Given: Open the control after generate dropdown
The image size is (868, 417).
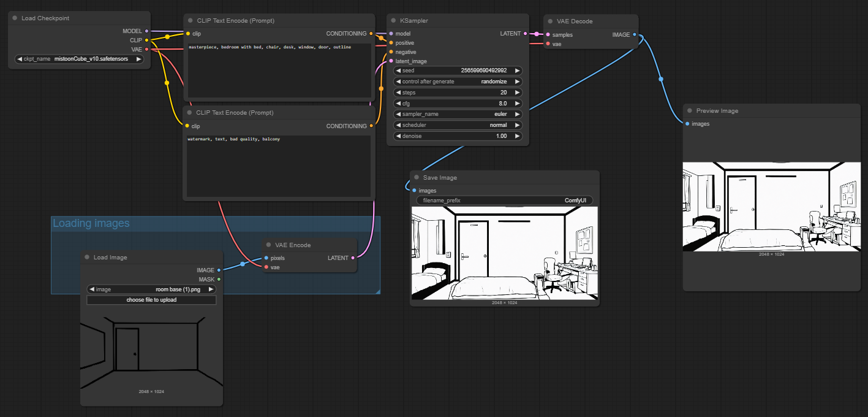Looking at the screenshot, I should click(458, 82).
